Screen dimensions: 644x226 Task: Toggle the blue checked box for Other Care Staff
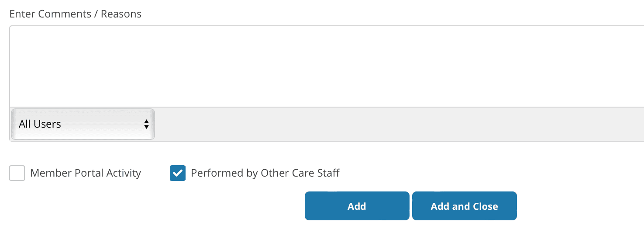(178, 173)
